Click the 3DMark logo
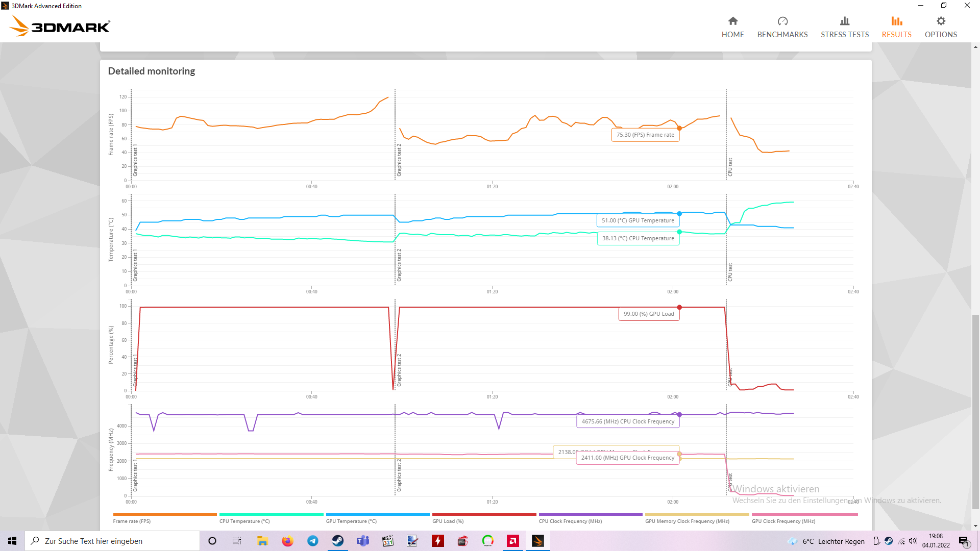Screen dimensions: 980x551 tap(60, 26)
